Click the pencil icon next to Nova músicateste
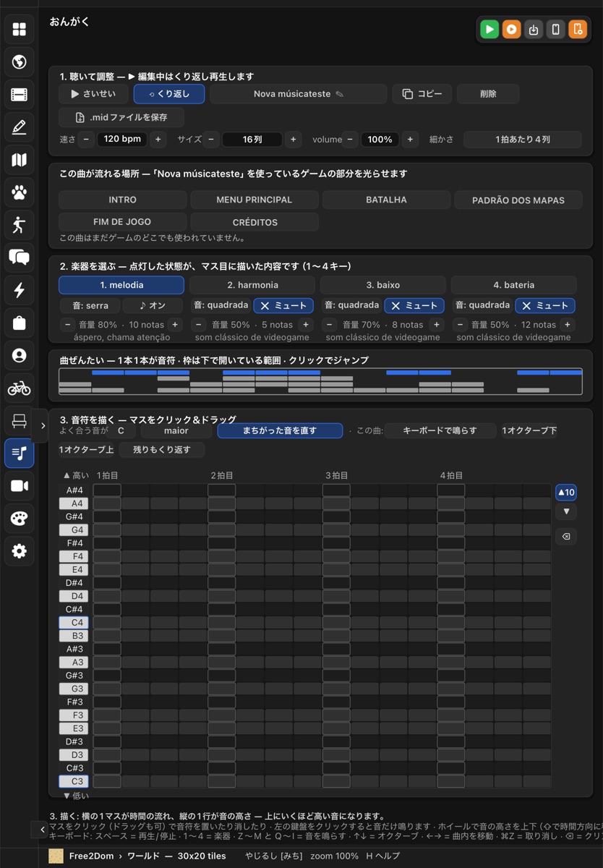This screenshot has height=868, width=603. coord(340,94)
